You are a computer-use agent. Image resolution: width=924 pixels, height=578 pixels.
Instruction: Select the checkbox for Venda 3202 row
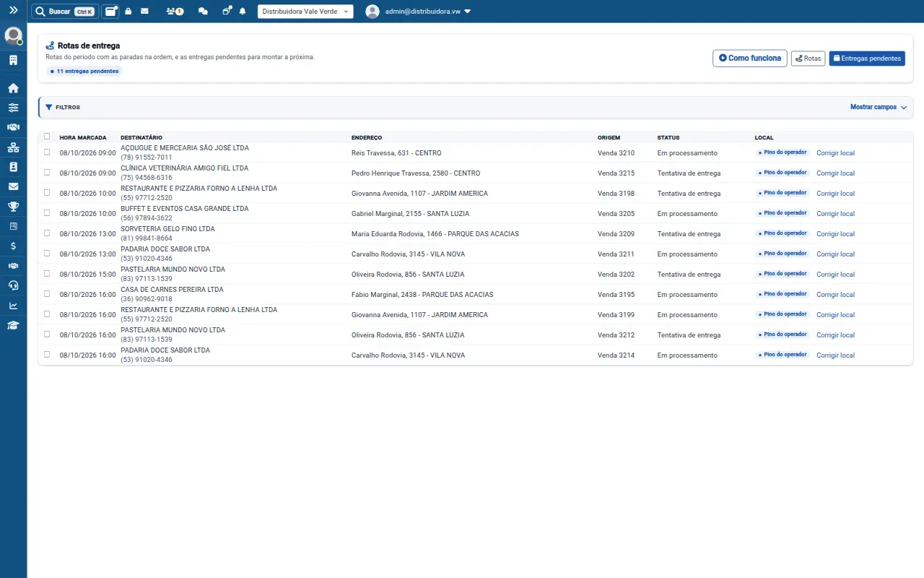(47, 274)
